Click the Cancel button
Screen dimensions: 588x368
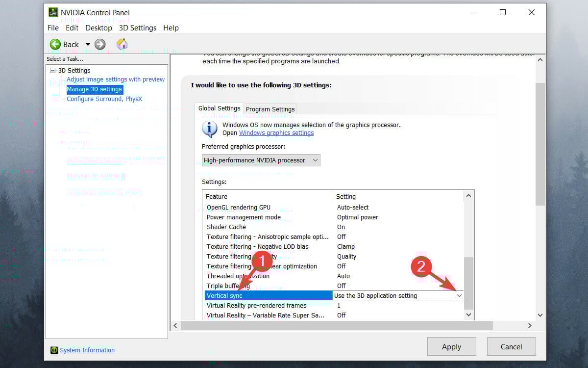point(512,346)
